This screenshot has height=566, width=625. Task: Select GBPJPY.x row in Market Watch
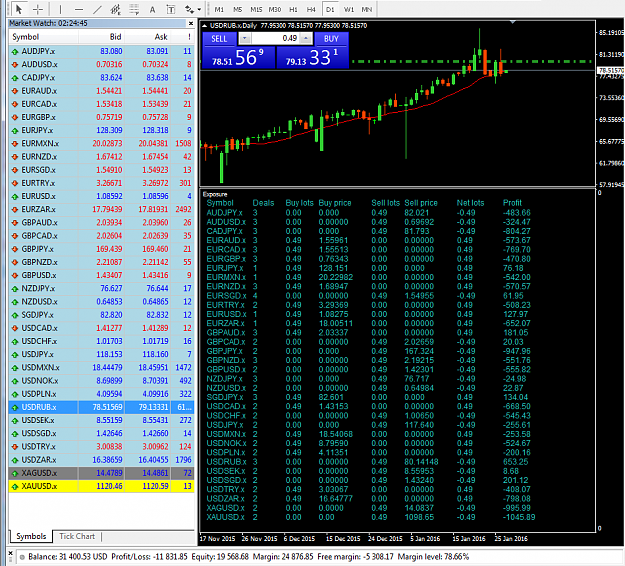(x=102, y=249)
